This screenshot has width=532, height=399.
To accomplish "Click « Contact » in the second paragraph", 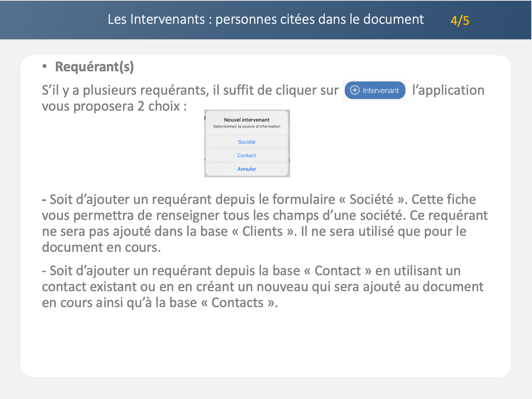I will coord(337,271).
